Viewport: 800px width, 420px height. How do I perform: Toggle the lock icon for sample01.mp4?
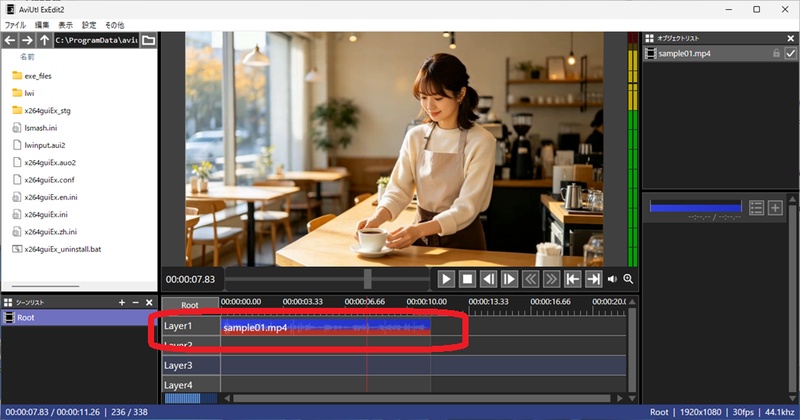(x=776, y=53)
